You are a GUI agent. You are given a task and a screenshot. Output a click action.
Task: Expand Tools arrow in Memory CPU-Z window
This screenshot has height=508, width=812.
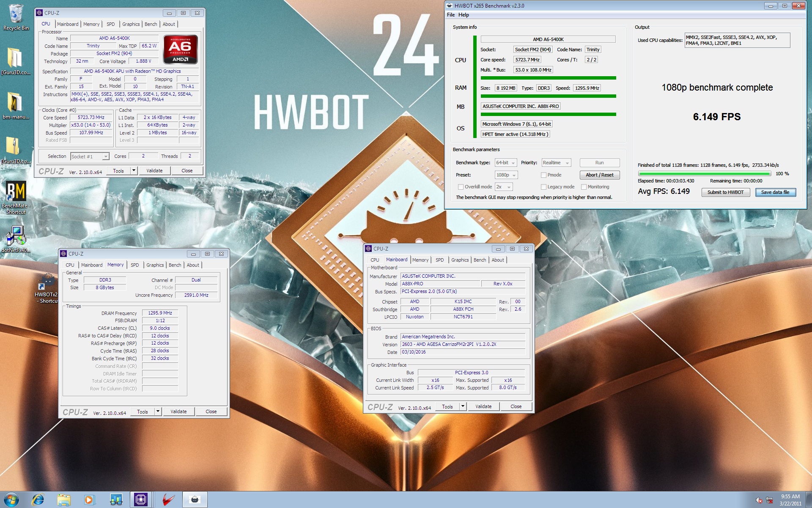point(158,411)
